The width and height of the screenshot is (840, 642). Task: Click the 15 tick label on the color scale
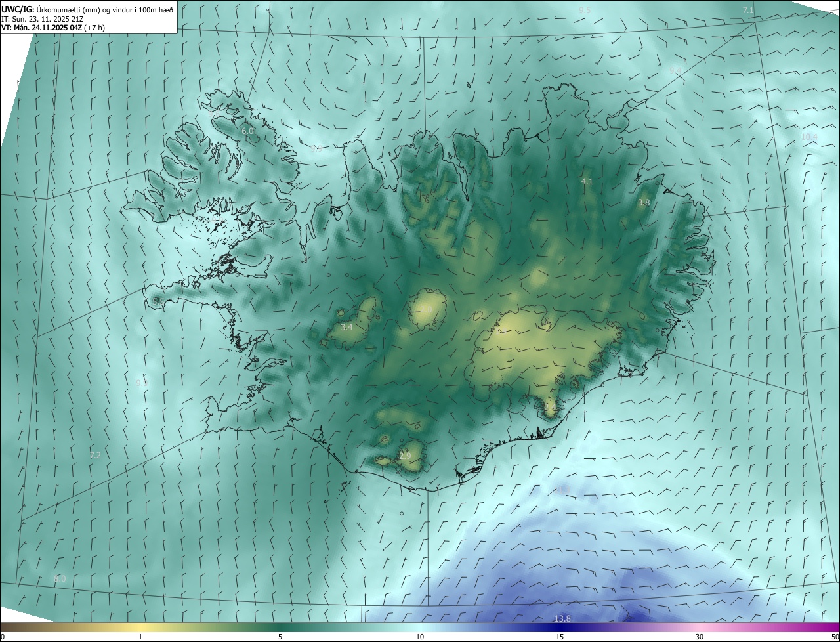click(560, 637)
